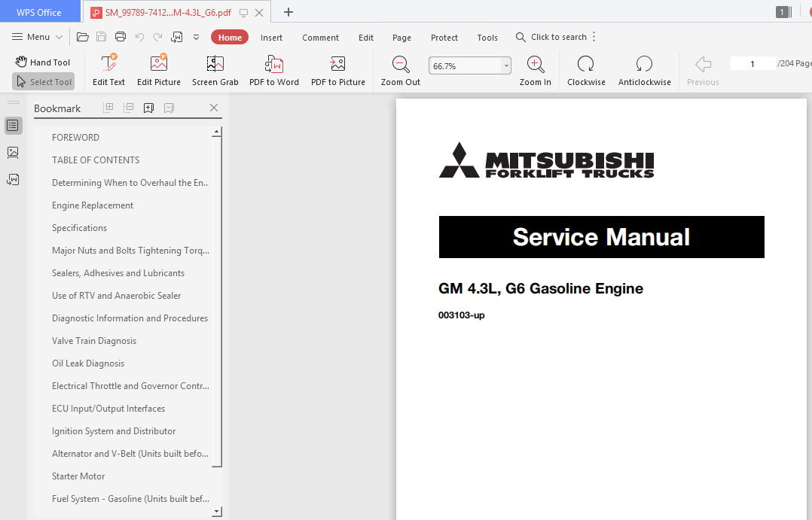Viewport: 812px width, 520px height.
Task: Click the Zoom In magnifier
Action: [535, 70]
